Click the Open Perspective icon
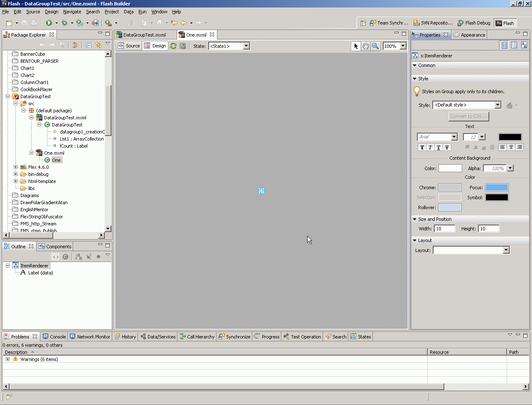Image resolution: width=532 pixels, height=405 pixels. tap(363, 23)
